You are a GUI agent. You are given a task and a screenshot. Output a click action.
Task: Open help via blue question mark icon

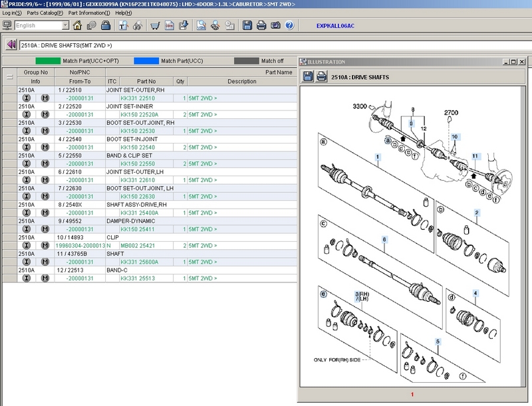[x=289, y=26]
